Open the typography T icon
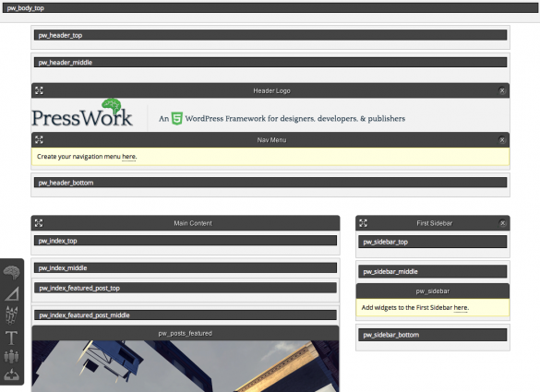Screen dimensions: 540x392 pyautogui.click(x=11, y=338)
